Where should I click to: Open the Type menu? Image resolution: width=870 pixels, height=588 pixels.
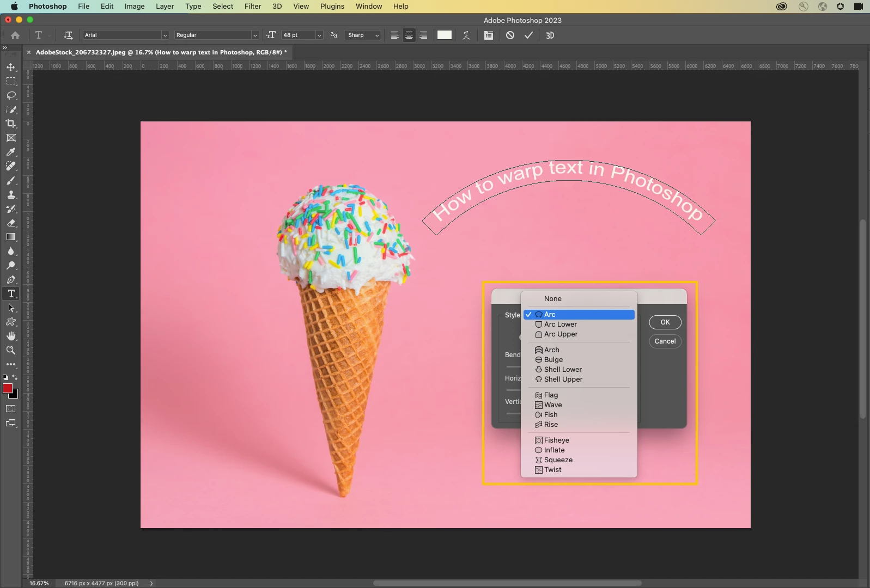click(x=193, y=7)
